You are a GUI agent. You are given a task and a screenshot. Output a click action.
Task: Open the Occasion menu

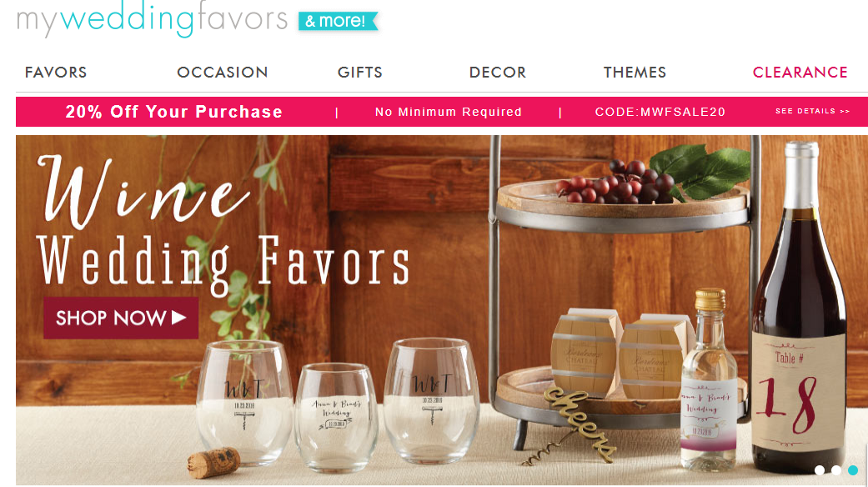[x=223, y=73]
